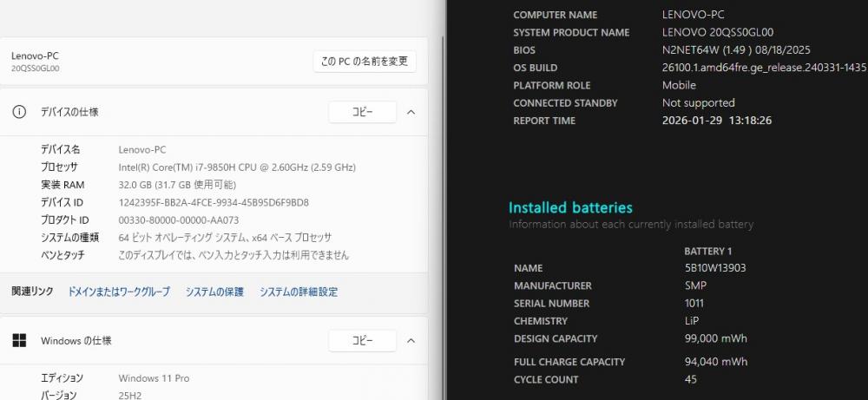Click the rename this PC button
868x400 pixels.
365,62
